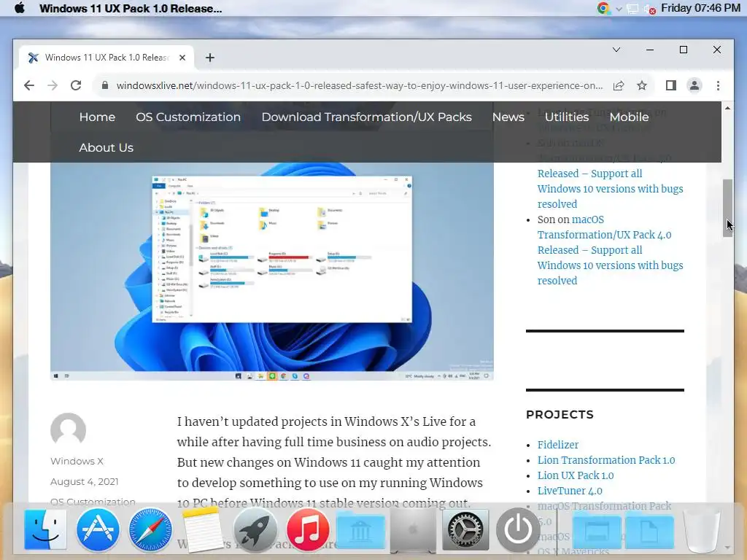The width and height of the screenshot is (747, 560).
Task: Expand the tray chevron beside the Chrome icon
Action: 619,9
